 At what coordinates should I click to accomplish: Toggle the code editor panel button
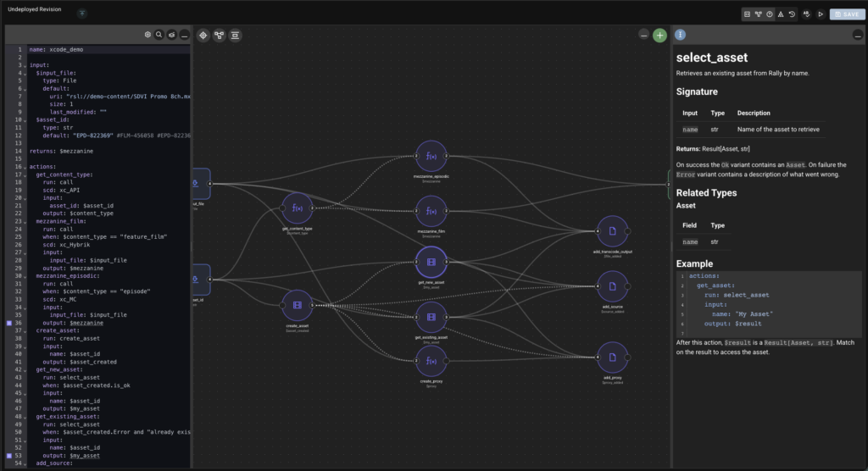tap(747, 14)
